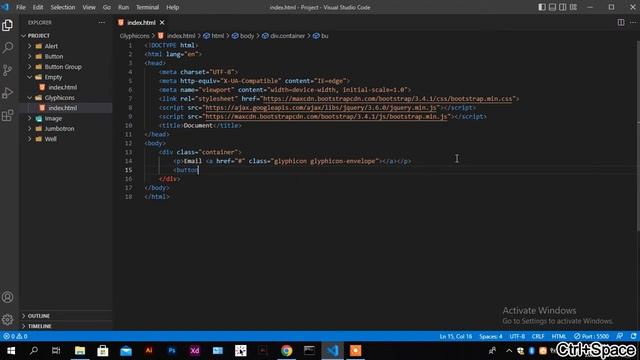640x360 pixels.
Task: Open the Source Control view
Action: 7,70
